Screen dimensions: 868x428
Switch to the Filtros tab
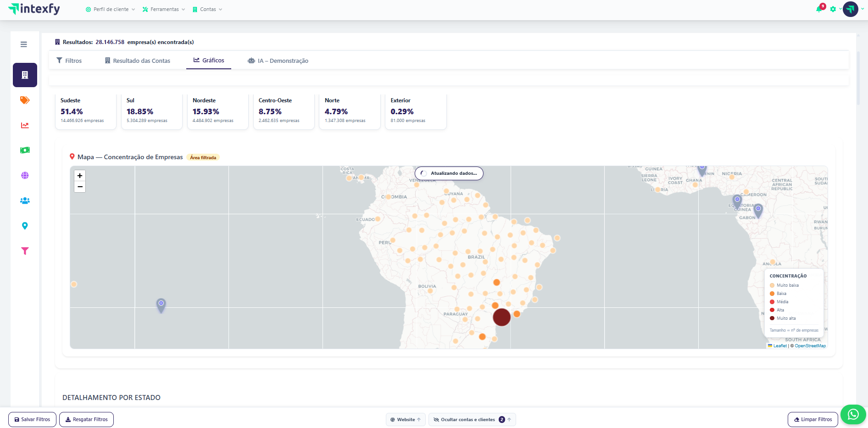point(69,61)
